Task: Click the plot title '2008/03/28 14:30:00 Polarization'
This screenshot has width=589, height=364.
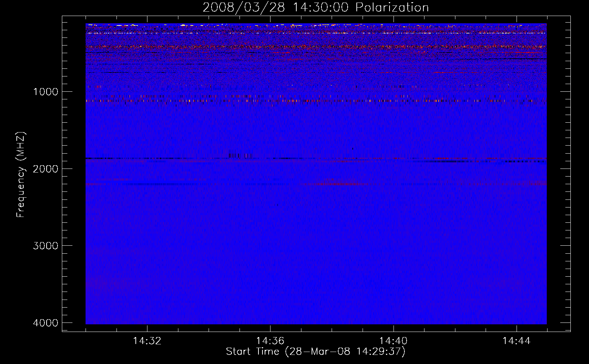Action: 316,8
